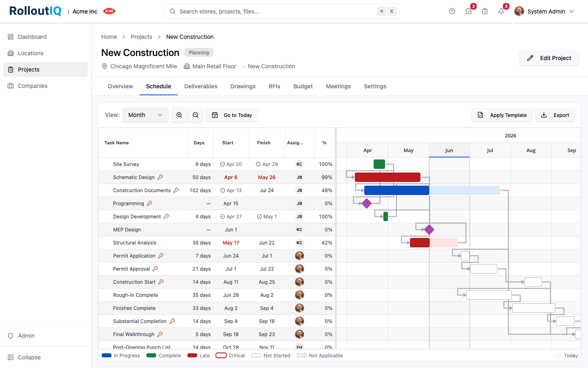This screenshot has height=368, width=588.
Task: Click the key icon next to Construction Start
Action: [161, 282]
